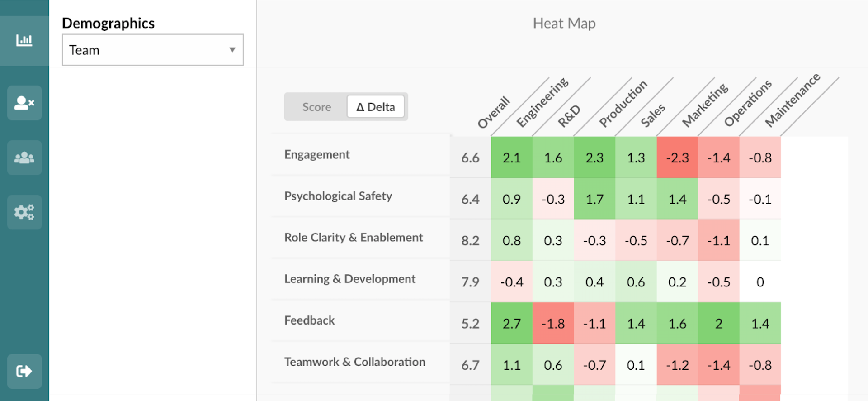Click the green 2.7 Feedback Engineering cell

coord(512,324)
